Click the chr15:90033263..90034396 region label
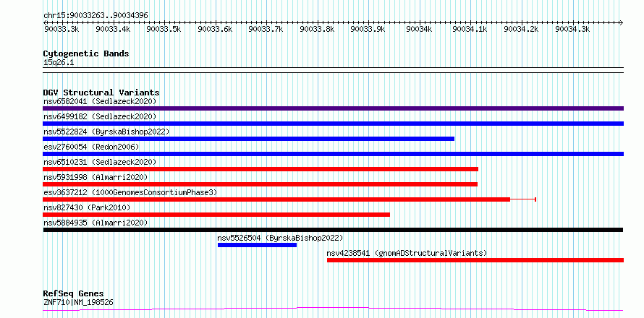644x318 pixels. (96, 16)
